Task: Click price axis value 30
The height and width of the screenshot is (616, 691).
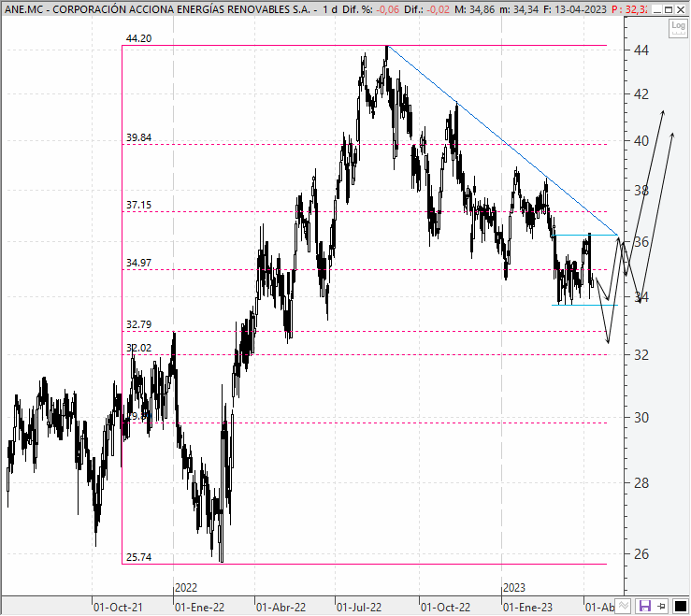Action: 641,417
